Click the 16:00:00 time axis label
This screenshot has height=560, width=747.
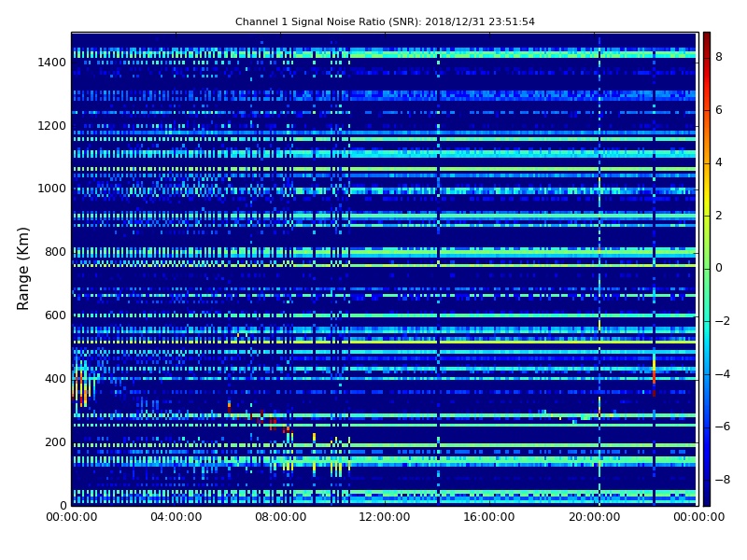pyautogui.click(x=489, y=517)
